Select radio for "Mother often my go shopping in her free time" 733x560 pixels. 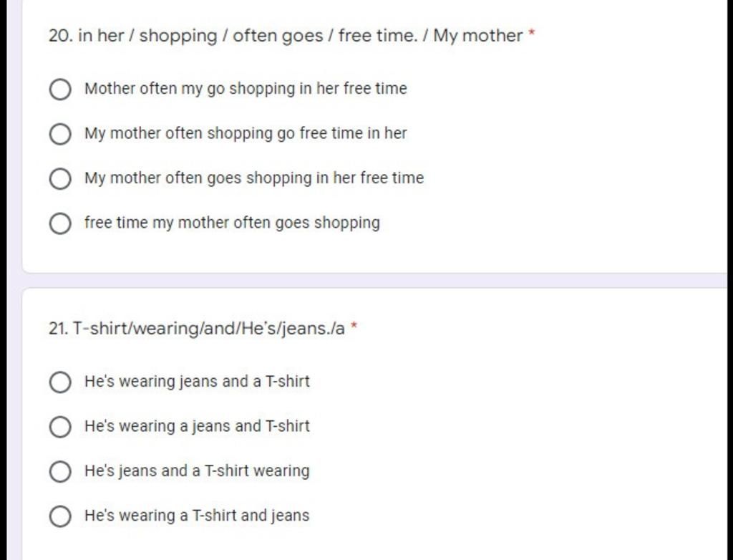click(x=60, y=90)
